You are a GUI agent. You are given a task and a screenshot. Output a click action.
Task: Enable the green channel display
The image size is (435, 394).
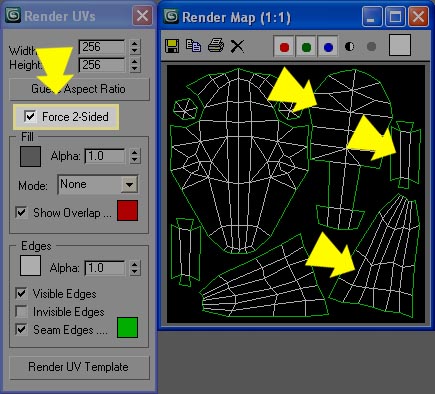[306, 47]
